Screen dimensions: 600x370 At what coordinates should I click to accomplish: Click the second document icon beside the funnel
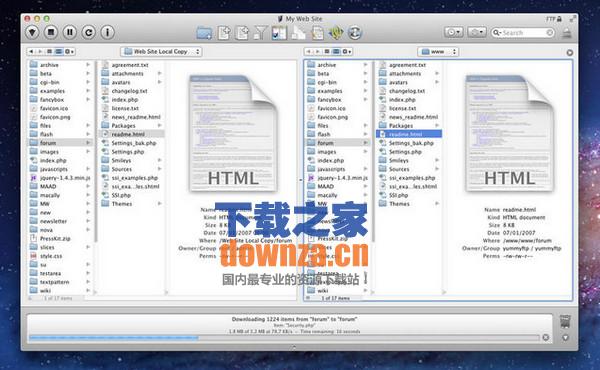click(x=242, y=33)
